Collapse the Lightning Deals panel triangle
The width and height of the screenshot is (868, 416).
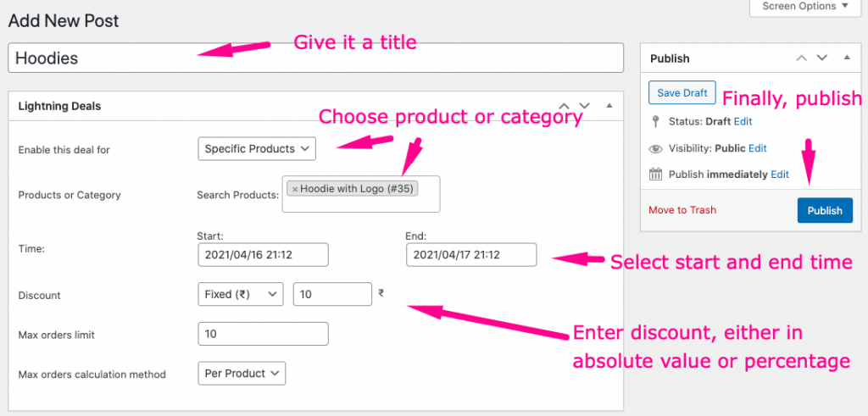[x=609, y=106]
